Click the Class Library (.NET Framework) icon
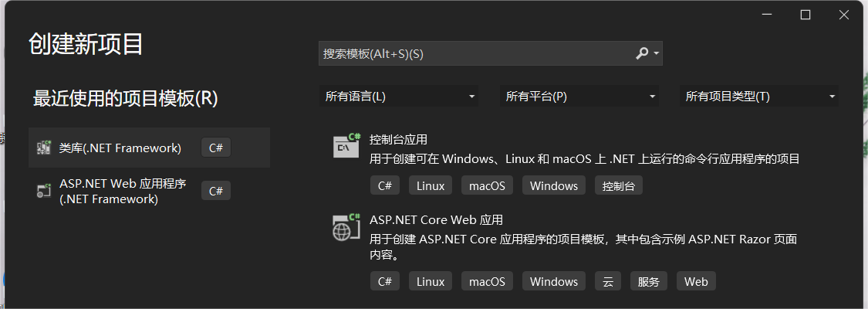Viewport: 868px width, 309px height. tap(44, 148)
